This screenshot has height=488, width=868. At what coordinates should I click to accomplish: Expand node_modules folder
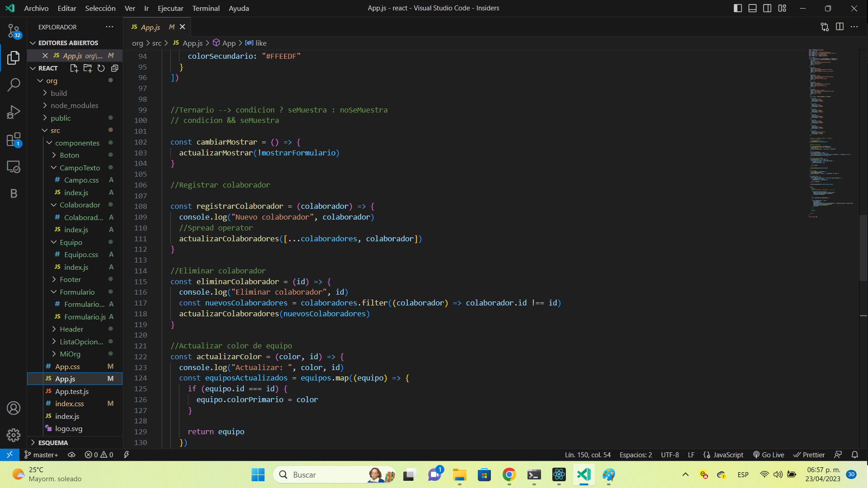tap(75, 105)
